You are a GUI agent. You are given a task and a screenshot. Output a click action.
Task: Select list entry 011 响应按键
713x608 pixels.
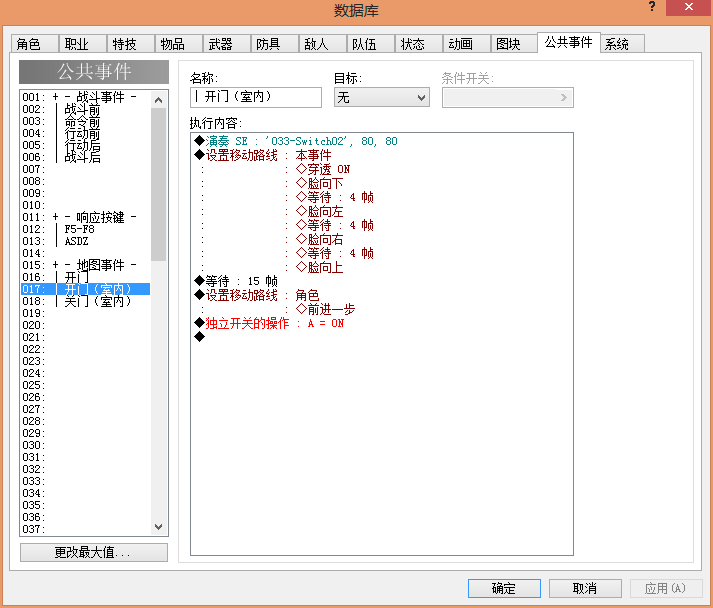click(x=85, y=217)
